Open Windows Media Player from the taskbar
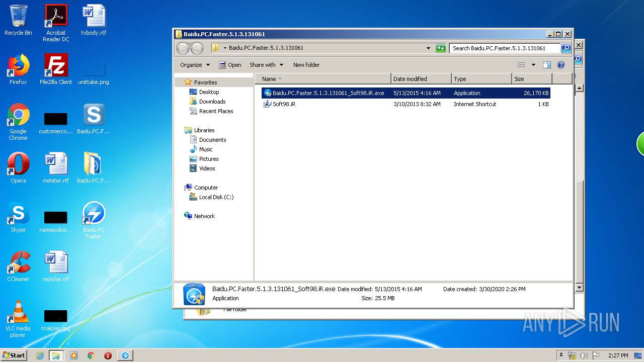Image resolution: width=644 pixels, height=362 pixels. [74, 355]
